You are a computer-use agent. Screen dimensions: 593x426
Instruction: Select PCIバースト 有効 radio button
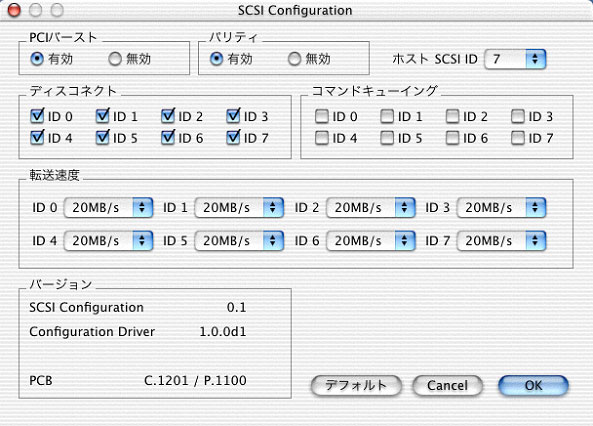(x=37, y=59)
